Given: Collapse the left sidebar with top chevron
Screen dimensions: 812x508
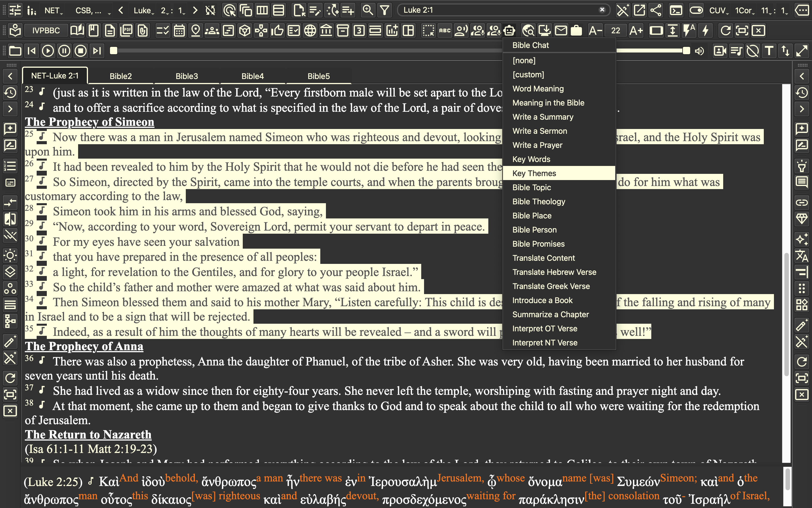Looking at the screenshot, I should tap(10, 76).
